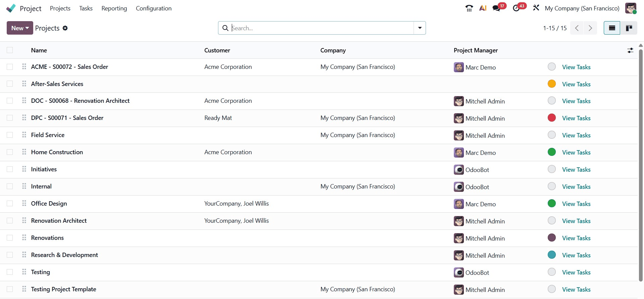Click drag handle of Renovations row
The width and height of the screenshot is (644, 299).
click(x=24, y=238)
